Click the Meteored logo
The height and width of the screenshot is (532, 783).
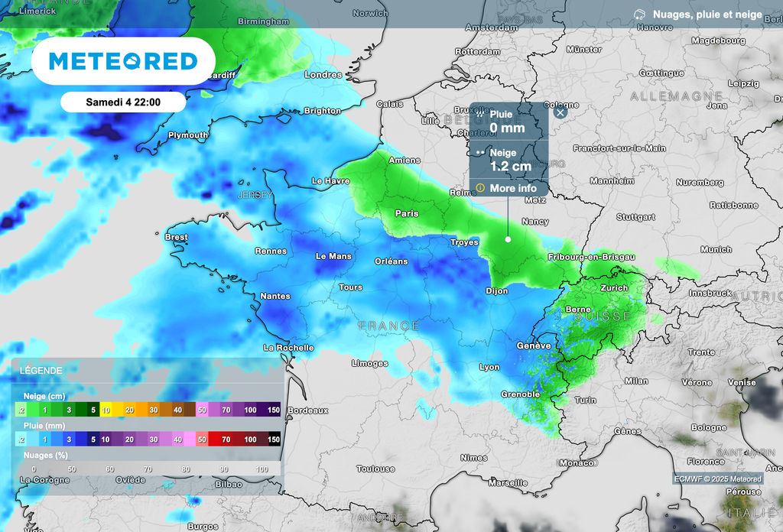[122, 61]
